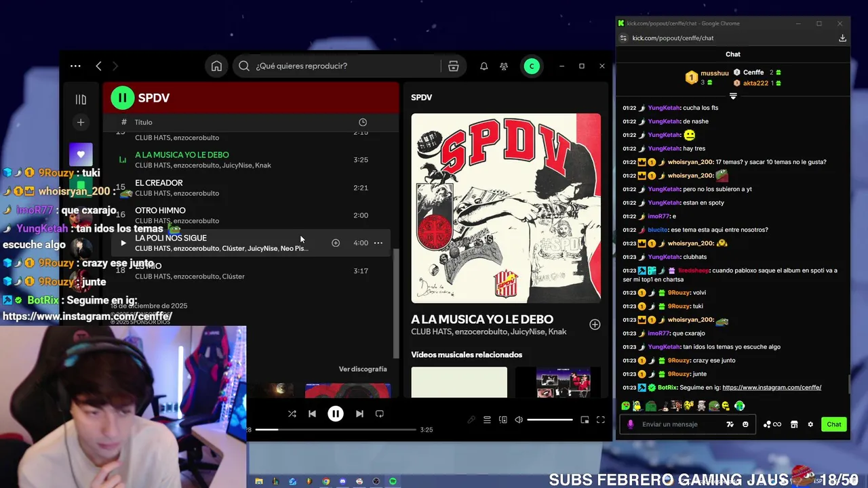This screenshot has width=868, height=488.
Task: Open File Explorer from the taskbar
Action: [x=259, y=481]
